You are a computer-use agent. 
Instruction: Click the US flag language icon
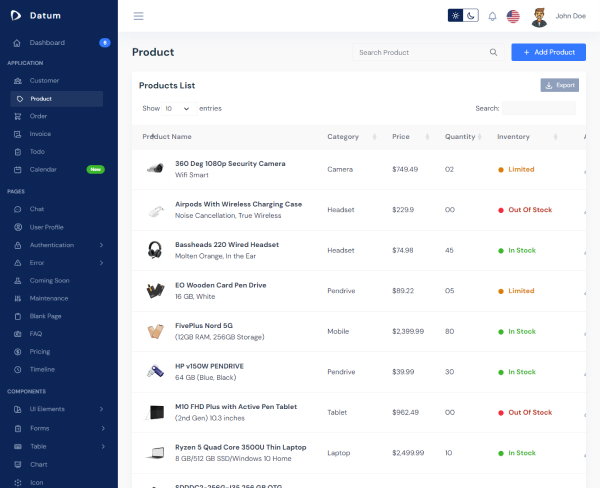click(513, 16)
